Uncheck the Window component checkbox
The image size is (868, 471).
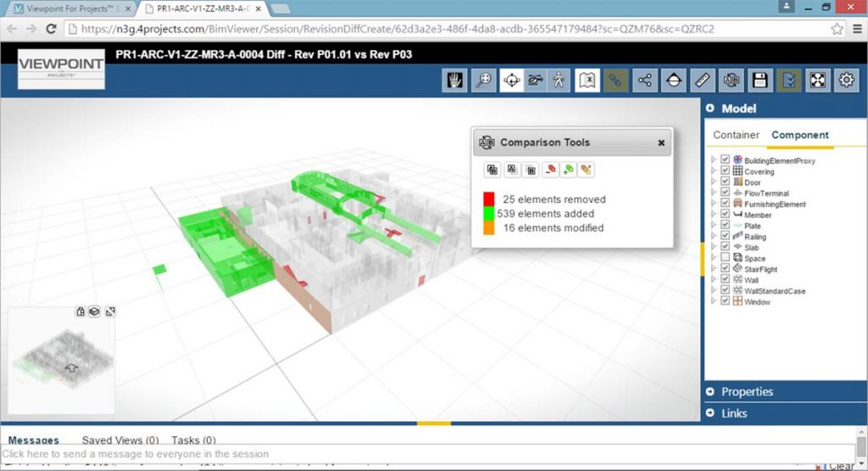725,301
